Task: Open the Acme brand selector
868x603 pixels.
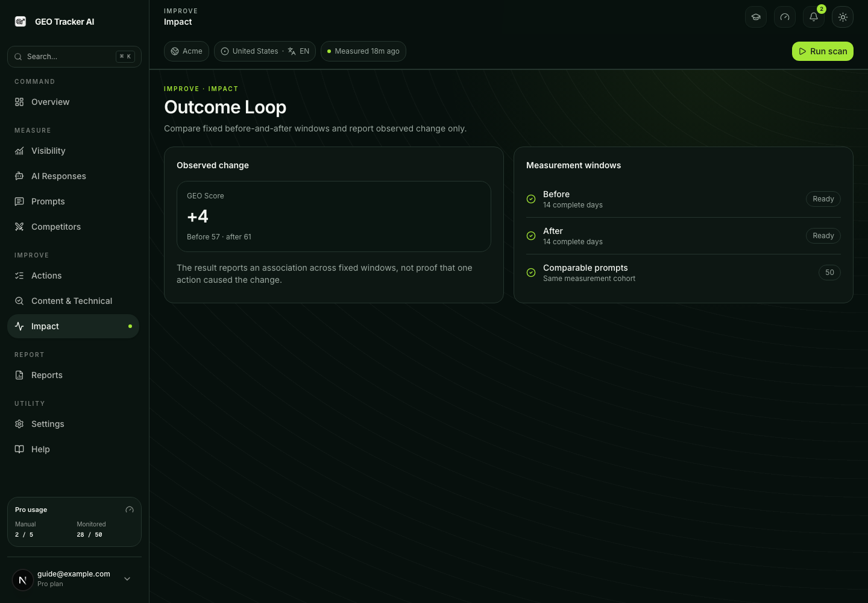Action: [x=186, y=51]
